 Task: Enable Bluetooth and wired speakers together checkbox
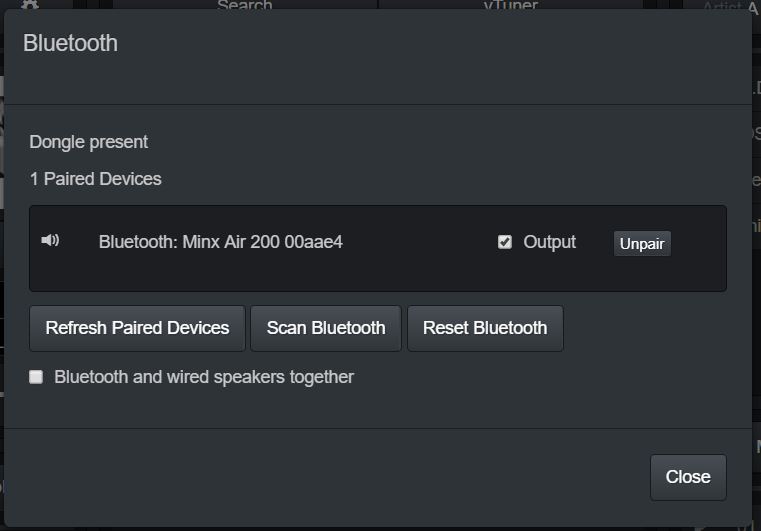click(36, 377)
